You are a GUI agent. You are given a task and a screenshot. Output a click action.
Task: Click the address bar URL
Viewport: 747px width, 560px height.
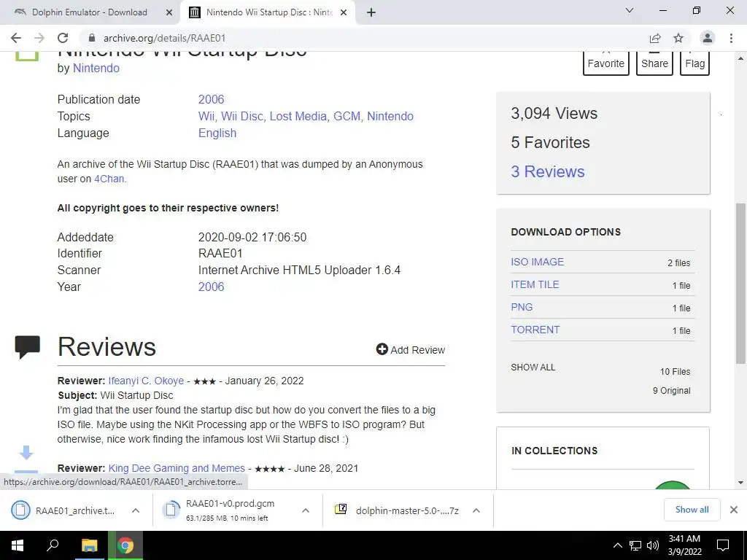point(164,38)
